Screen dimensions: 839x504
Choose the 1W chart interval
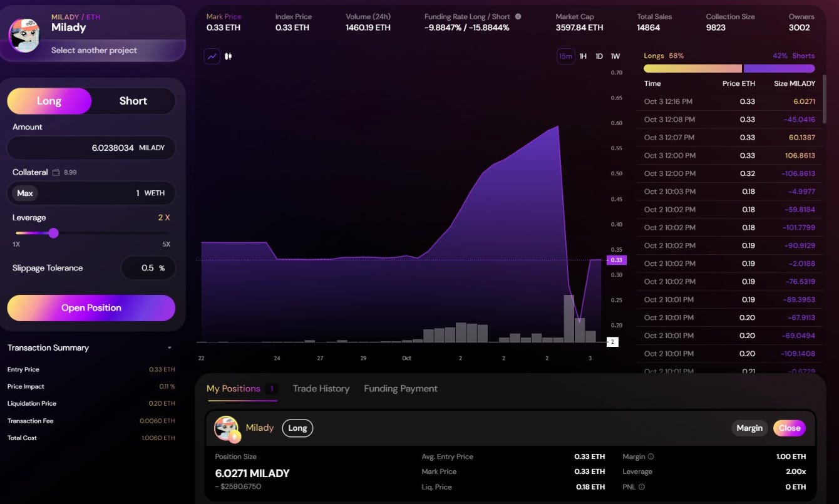tap(615, 56)
